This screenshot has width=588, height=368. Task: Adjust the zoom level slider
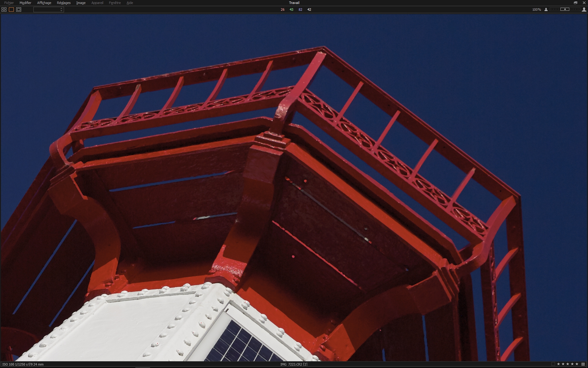click(x=565, y=10)
